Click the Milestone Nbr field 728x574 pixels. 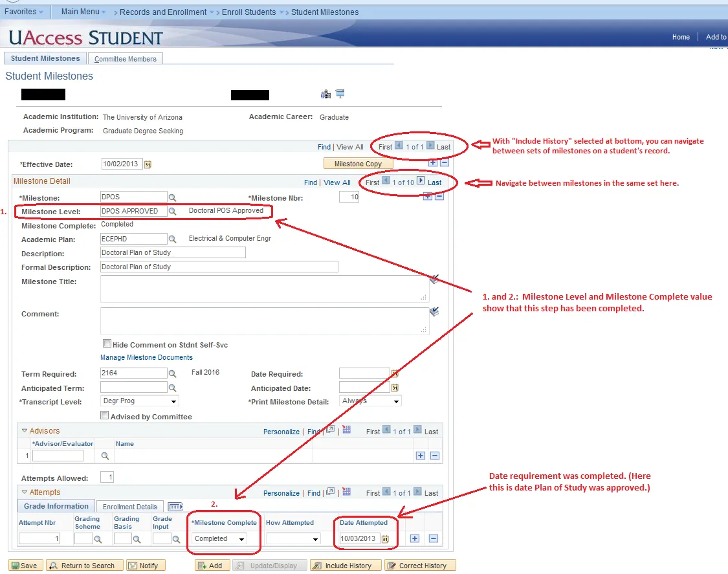tap(349, 197)
